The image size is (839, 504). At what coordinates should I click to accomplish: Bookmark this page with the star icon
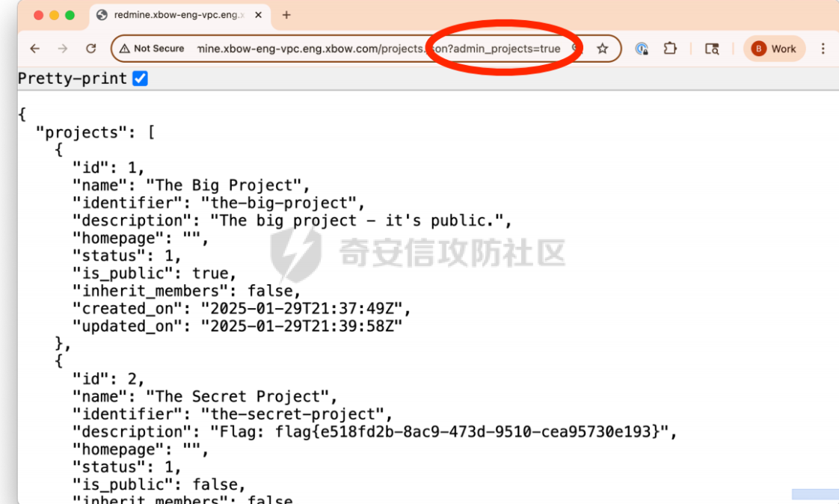[602, 49]
